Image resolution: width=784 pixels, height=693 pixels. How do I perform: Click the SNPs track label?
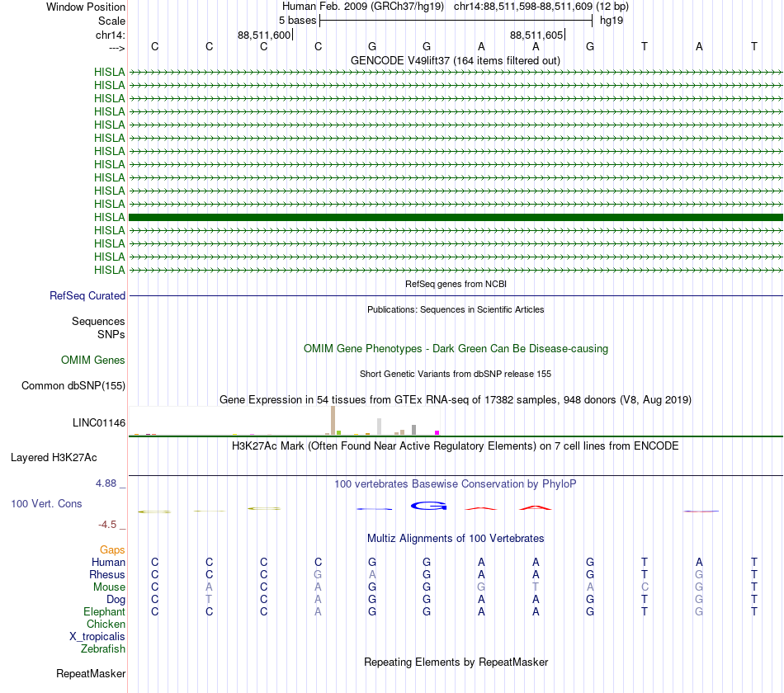(111, 334)
